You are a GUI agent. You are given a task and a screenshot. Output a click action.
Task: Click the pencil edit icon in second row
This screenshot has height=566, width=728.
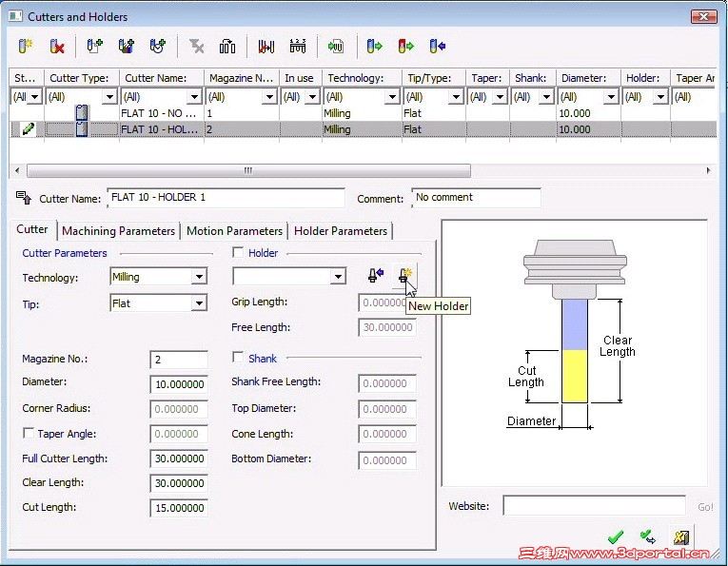click(x=28, y=129)
